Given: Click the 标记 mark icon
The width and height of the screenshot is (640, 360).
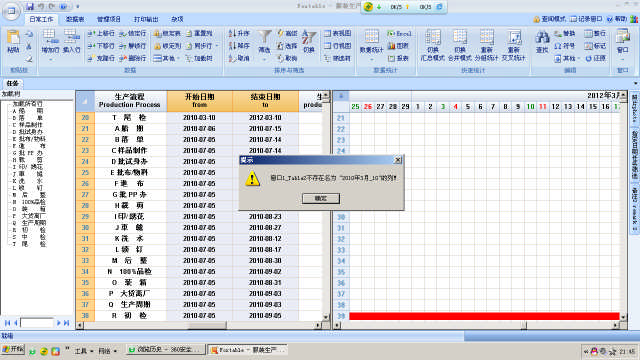Looking at the screenshot, I should [588, 46].
